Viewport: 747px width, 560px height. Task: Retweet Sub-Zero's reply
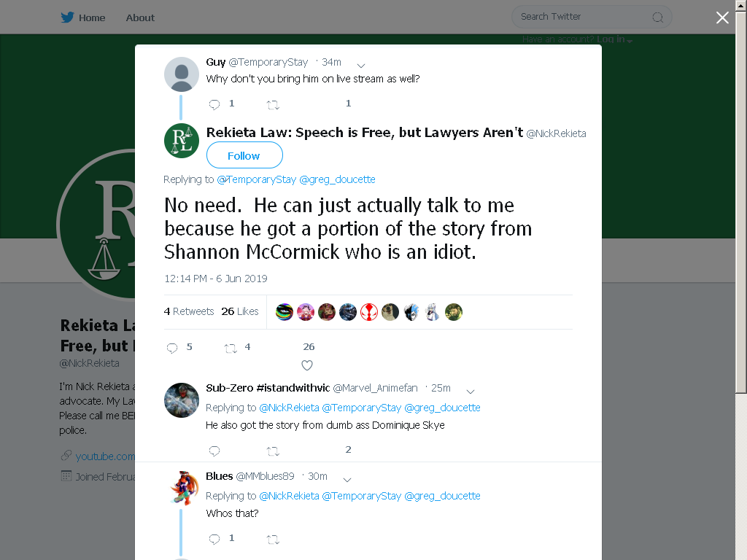click(x=273, y=451)
